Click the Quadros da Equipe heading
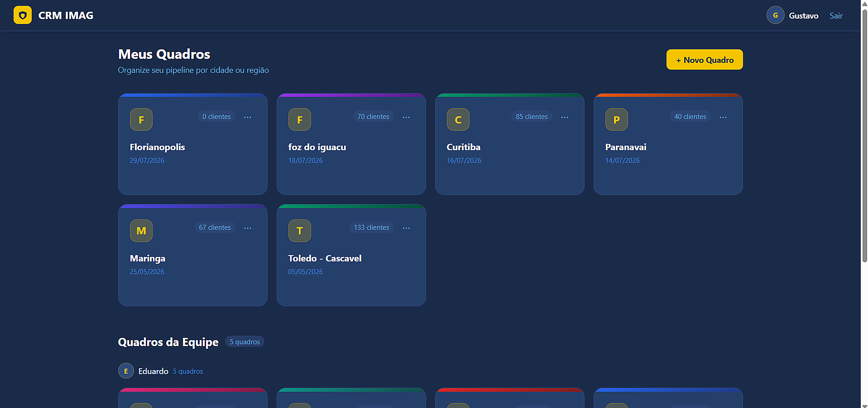This screenshot has width=868, height=408. [x=168, y=342]
